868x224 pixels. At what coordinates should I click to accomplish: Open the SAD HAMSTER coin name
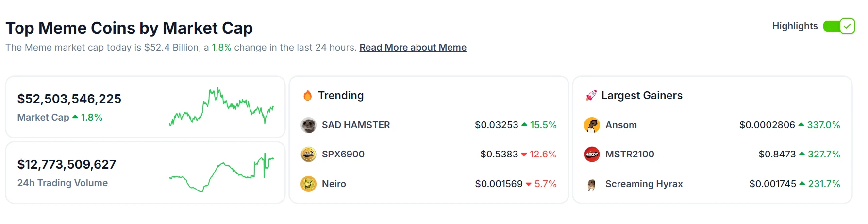356,125
